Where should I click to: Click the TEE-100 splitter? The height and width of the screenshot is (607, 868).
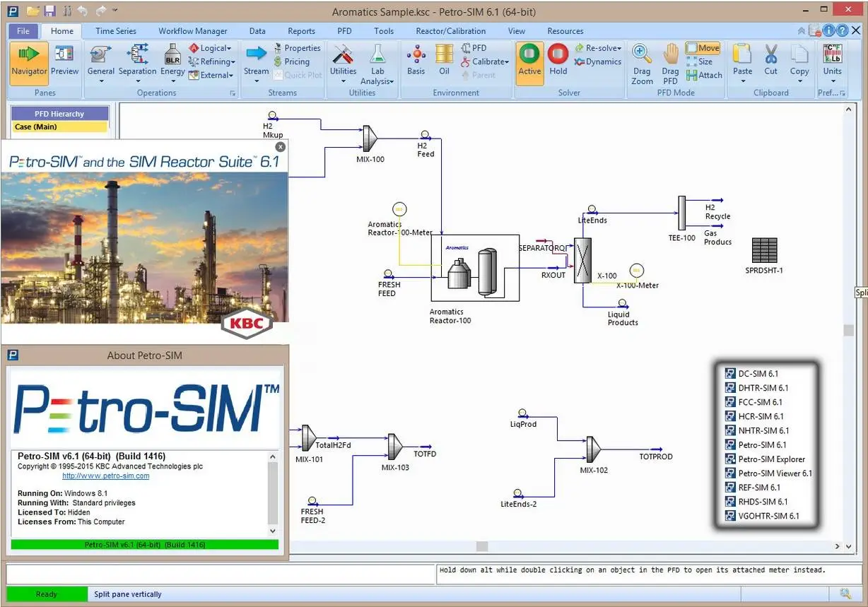[x=682, y=213]
